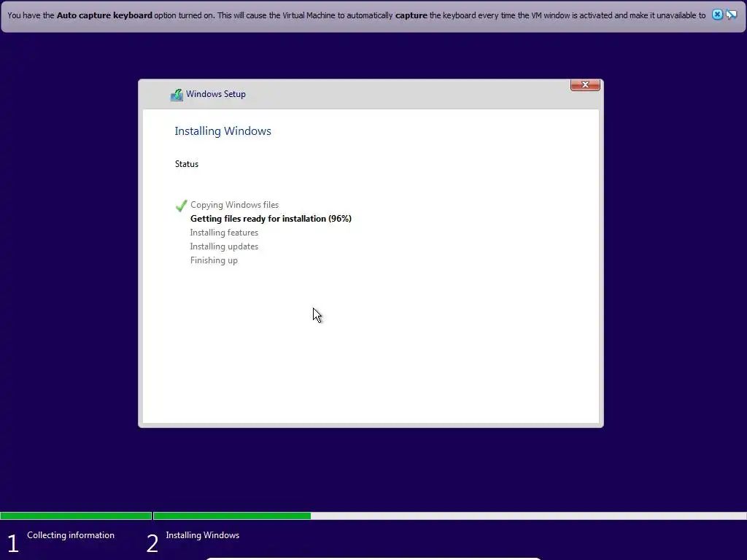This screenshot has height=560, width=747.
Task: Click Getting files ready for installation (96%)
Action: [x=271, y=219]
